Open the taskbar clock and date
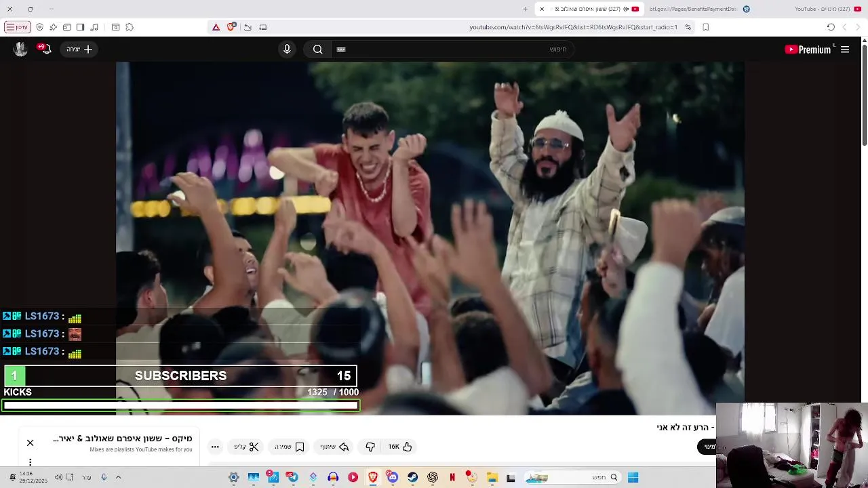Image resolution: width=868 pixels, height=488 pixels. [32, 477]
